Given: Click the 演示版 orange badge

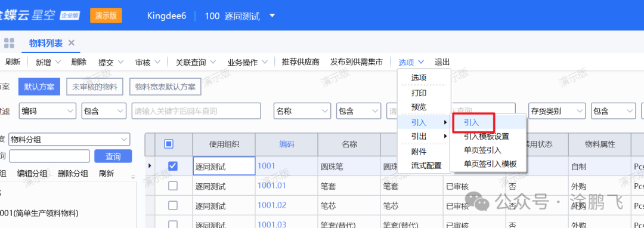Looking at the screenshot, I should pos(106,16).
